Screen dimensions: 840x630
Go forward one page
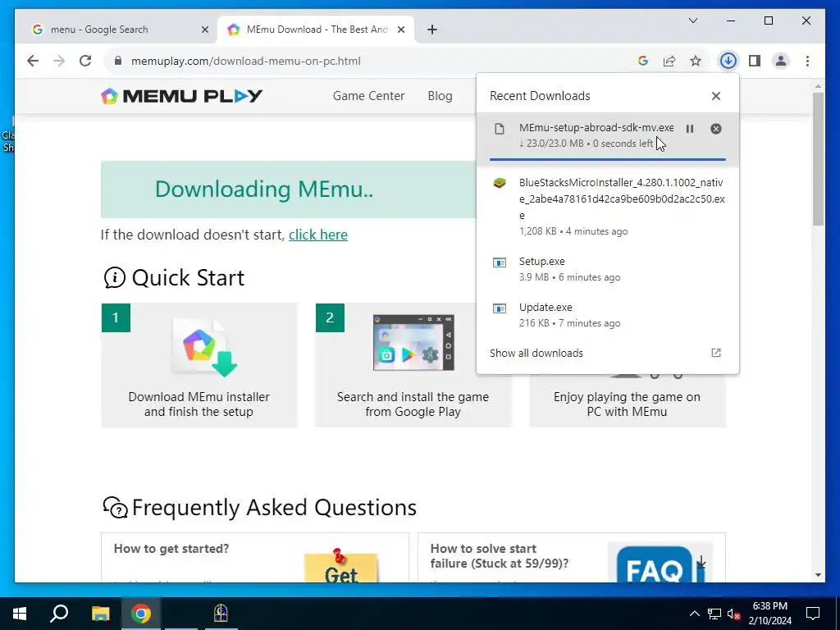click(59, 61)
